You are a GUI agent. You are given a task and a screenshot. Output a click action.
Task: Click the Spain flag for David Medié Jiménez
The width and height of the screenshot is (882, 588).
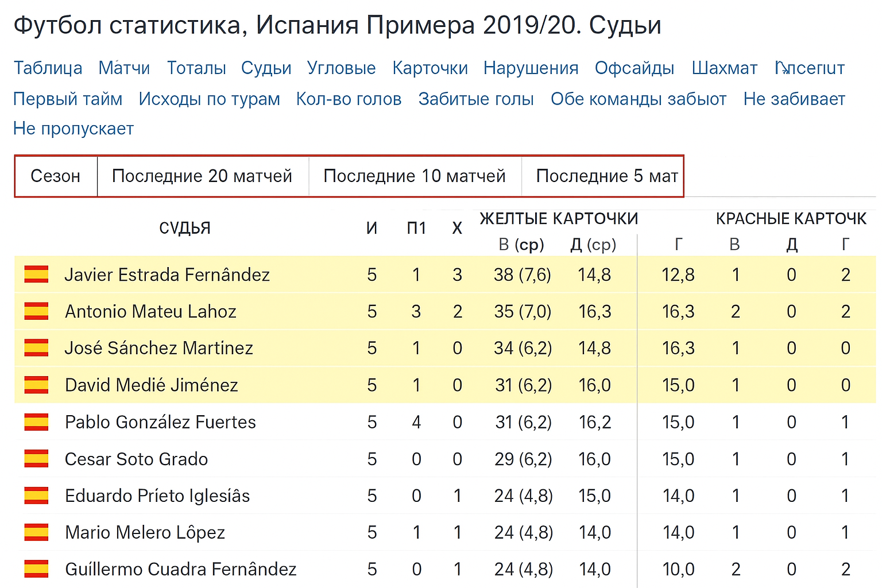tap(36, 385)
